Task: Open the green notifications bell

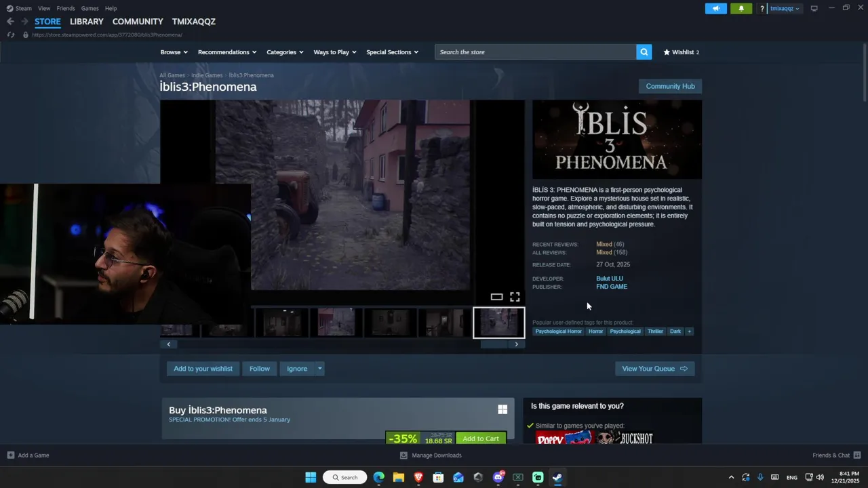Action: (741, 8)
